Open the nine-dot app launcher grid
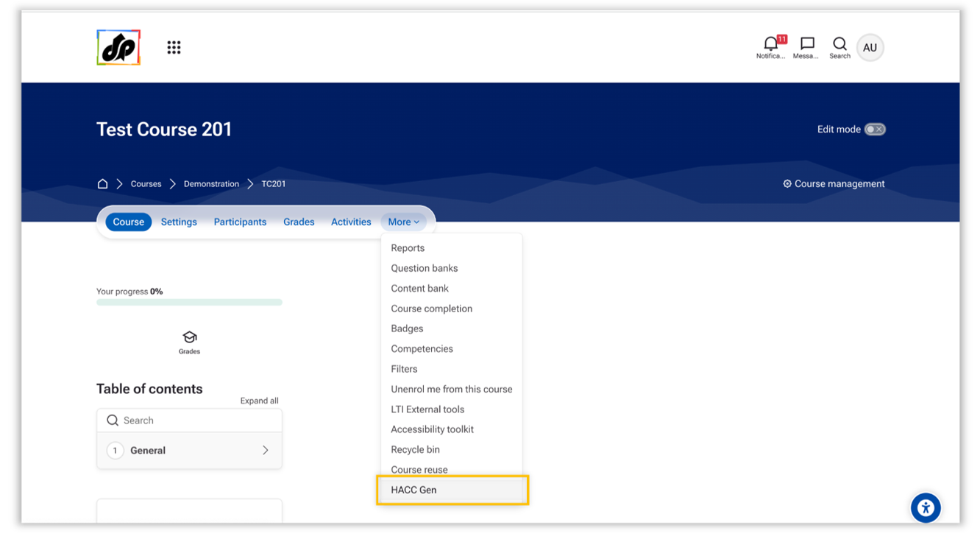The image size is (980, 542). coord(174,47)
